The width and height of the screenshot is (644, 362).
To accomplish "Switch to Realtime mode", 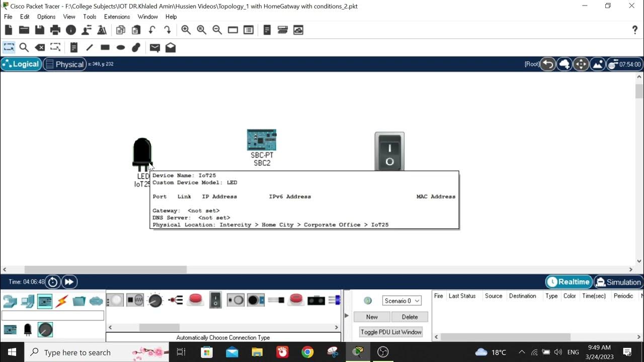I will (569, 282).
